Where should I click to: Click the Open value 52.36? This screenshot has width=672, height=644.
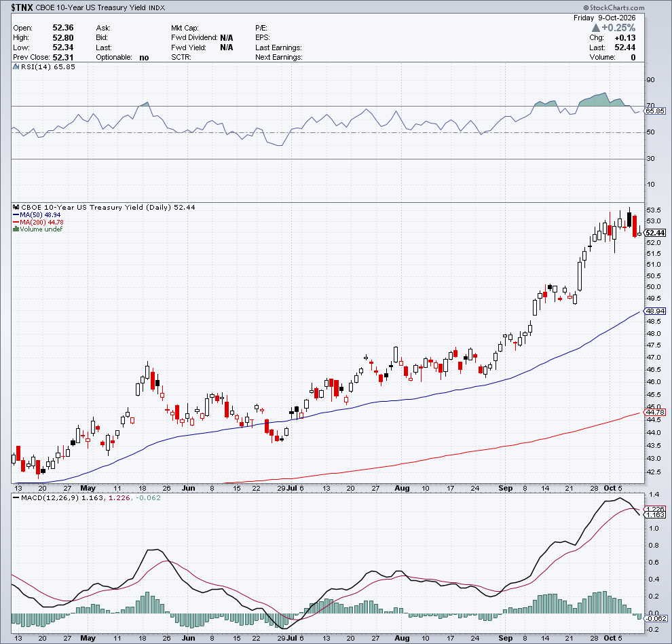(x=63, y=28)
